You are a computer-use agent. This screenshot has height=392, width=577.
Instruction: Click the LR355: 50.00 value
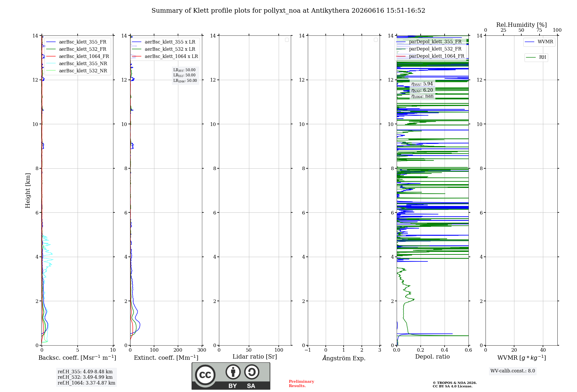click(184, 70)
